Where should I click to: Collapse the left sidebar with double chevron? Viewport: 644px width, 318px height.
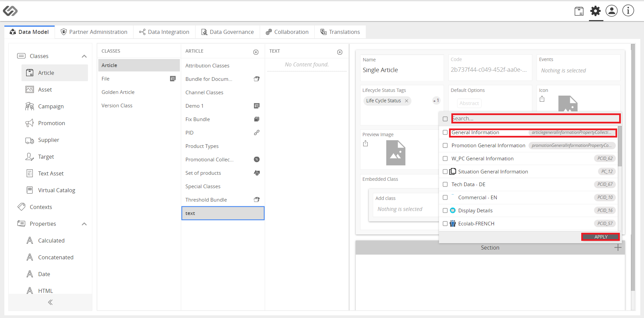[50, 302]
